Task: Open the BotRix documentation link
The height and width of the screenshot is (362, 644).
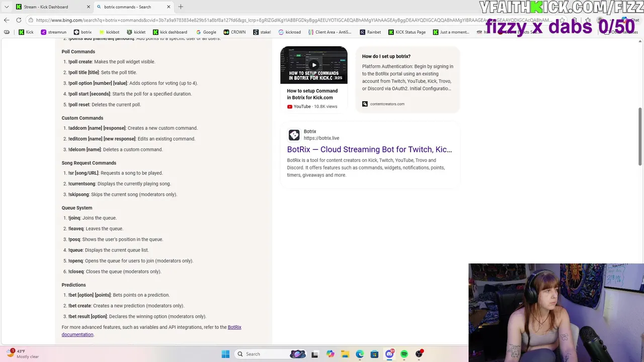Action: coord(151,331)
